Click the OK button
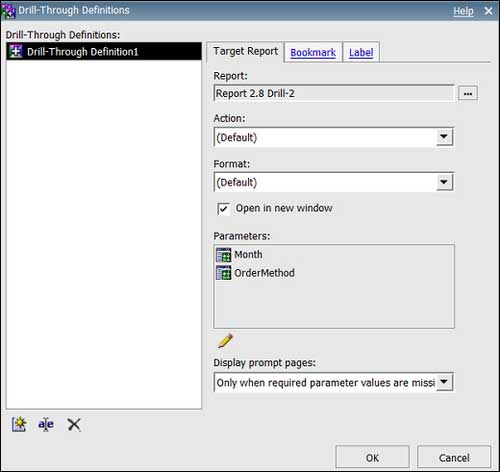 coord(372,457)
